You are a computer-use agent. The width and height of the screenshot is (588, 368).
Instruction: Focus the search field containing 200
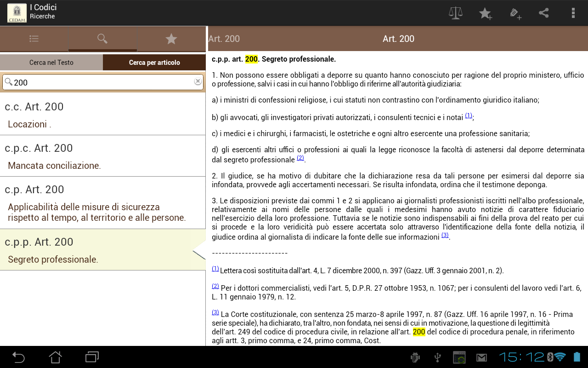coord(103,82)
